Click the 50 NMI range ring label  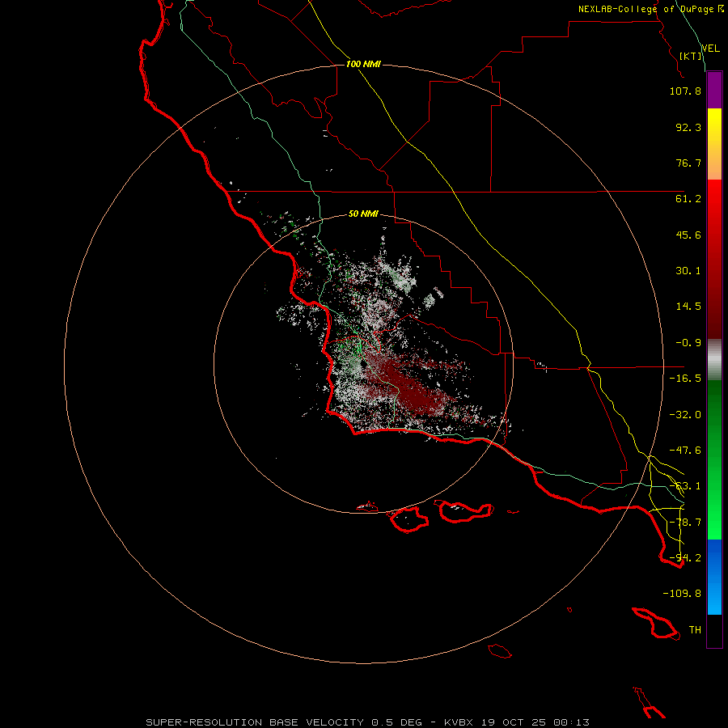(x=363, y=214)
